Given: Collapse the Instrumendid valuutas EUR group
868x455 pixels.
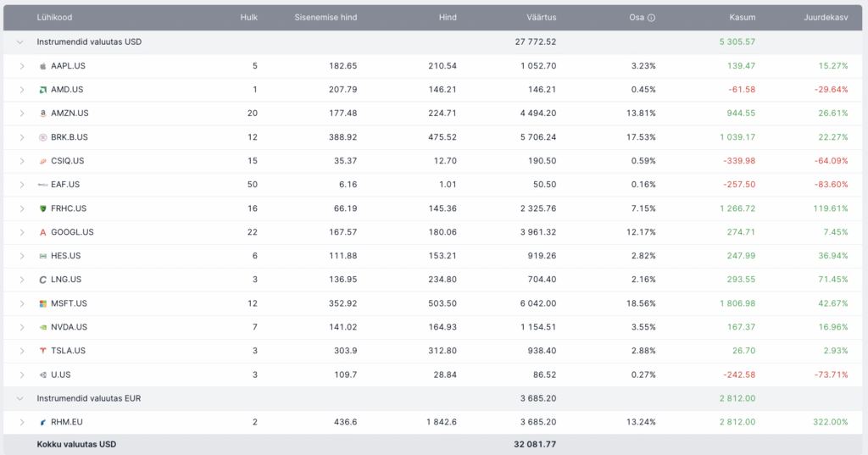Looking at the screenshot, I should 20,398.
